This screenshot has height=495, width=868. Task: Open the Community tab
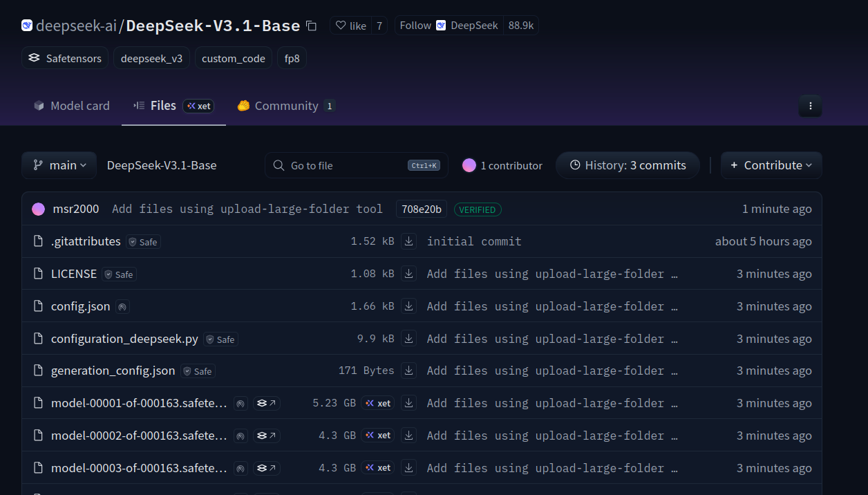(286, 106)
